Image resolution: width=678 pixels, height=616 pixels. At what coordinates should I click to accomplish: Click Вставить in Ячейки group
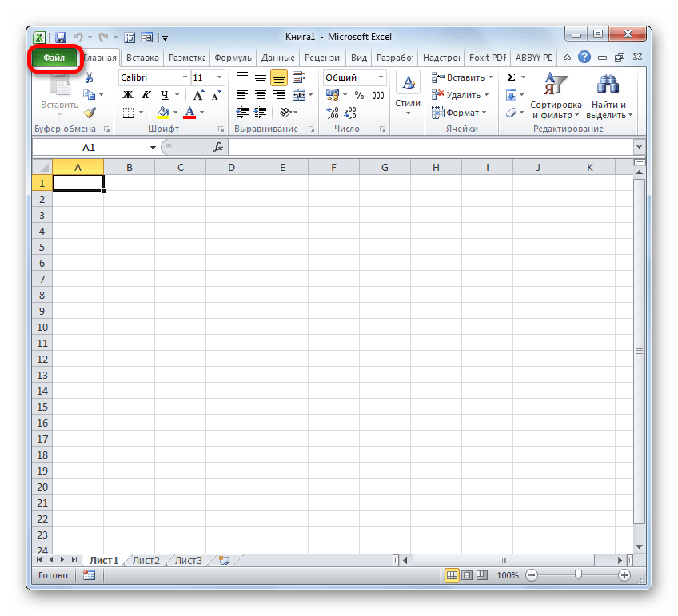coord(462,77)
